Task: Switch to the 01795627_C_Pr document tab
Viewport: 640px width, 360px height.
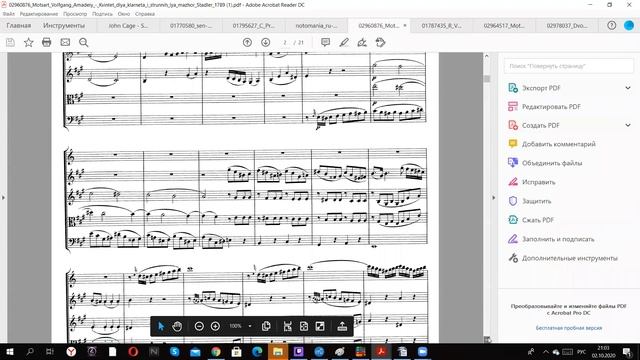Action: [x=254, y=25]
